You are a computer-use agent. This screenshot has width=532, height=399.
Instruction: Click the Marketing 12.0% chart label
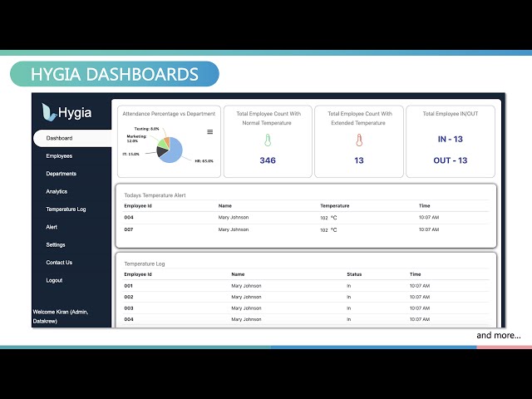point(136,139)
